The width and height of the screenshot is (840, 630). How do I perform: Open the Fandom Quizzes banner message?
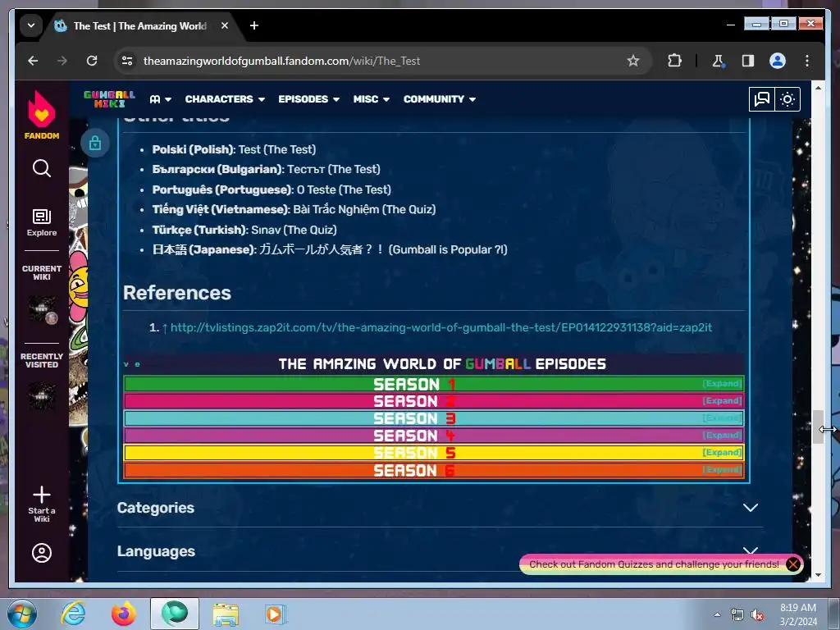click(x=654, y=564)
